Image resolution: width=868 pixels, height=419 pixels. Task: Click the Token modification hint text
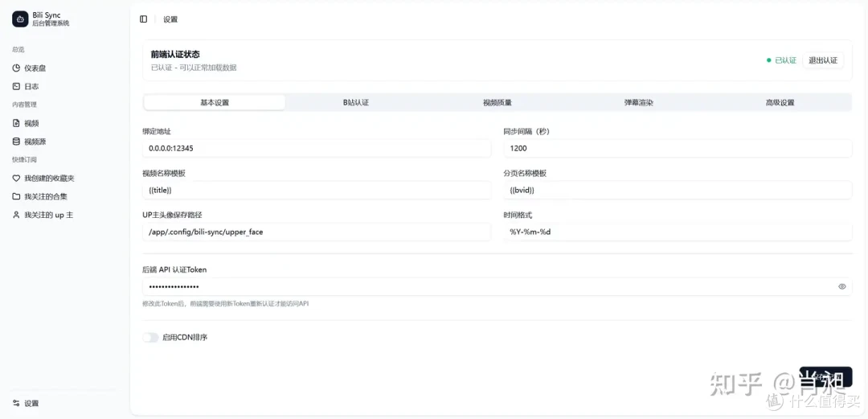pos(225,304)
